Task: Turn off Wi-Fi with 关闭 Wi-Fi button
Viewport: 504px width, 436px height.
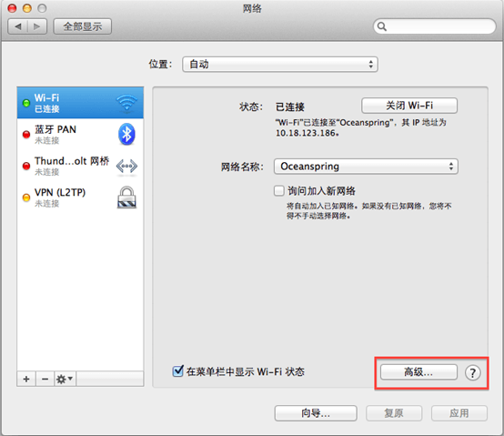Action: 409,106
